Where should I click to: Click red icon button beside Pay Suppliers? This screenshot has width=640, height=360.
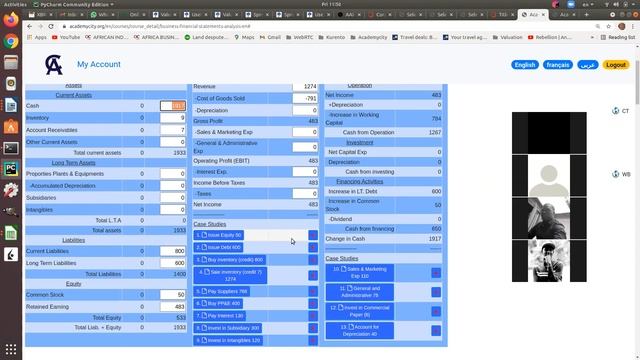coord(313,291)
